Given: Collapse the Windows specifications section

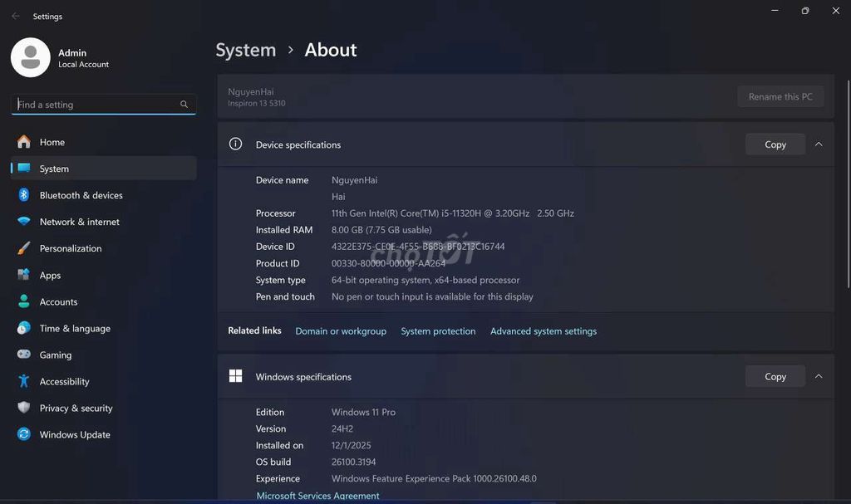Looking at the screenshot, I should click(819, 376).
